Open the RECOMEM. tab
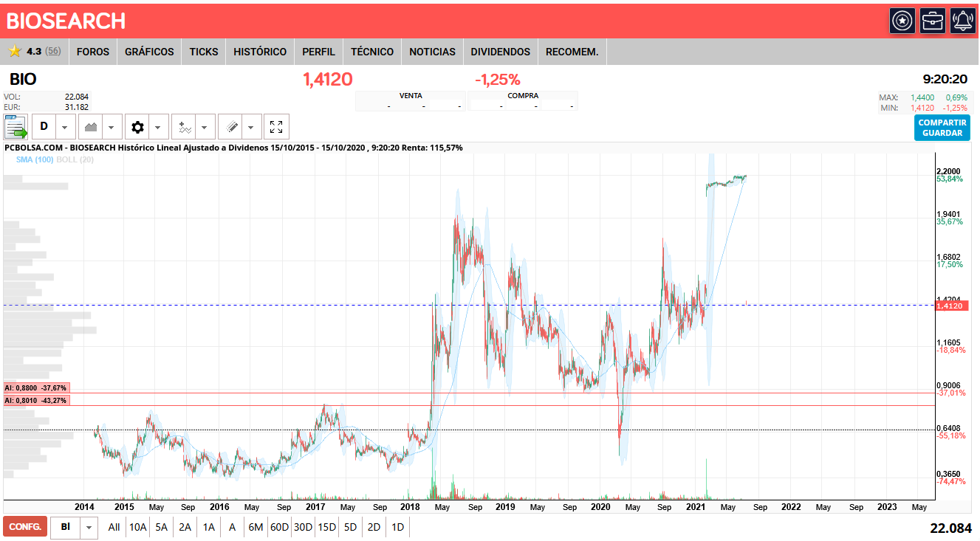This screenshot has width=980, height=541. pyautogui.click(x=572, y=52)
